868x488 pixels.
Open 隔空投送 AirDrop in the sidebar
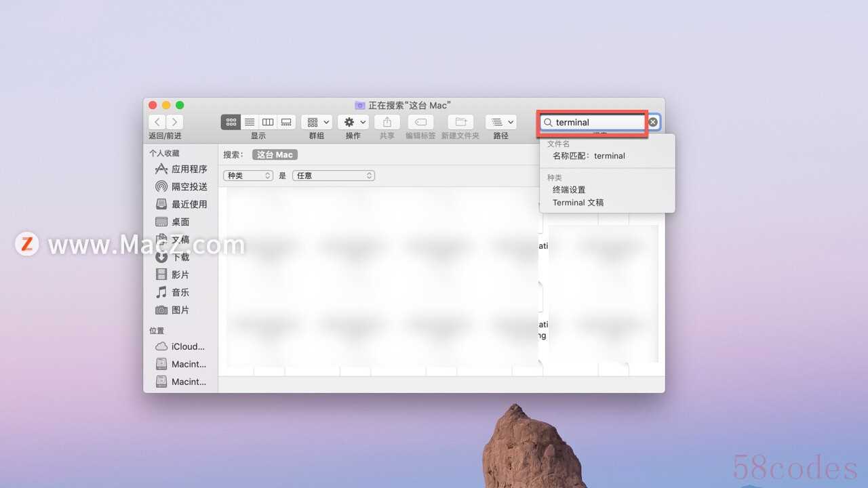click(x=181, y=186)
